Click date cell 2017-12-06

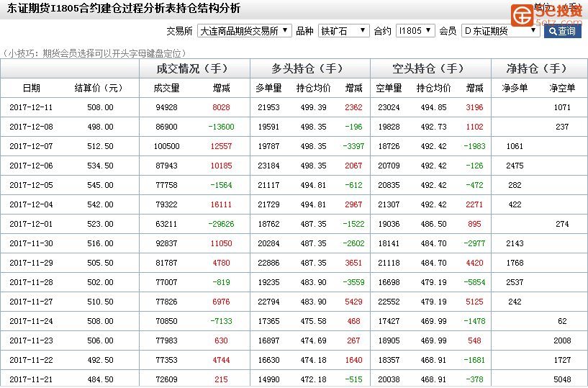[31, 166]
